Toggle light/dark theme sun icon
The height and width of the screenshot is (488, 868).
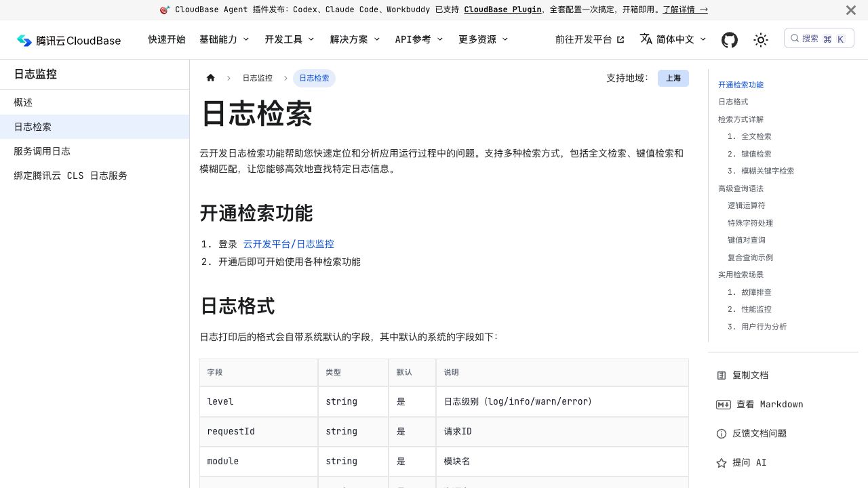click(761, 40)
